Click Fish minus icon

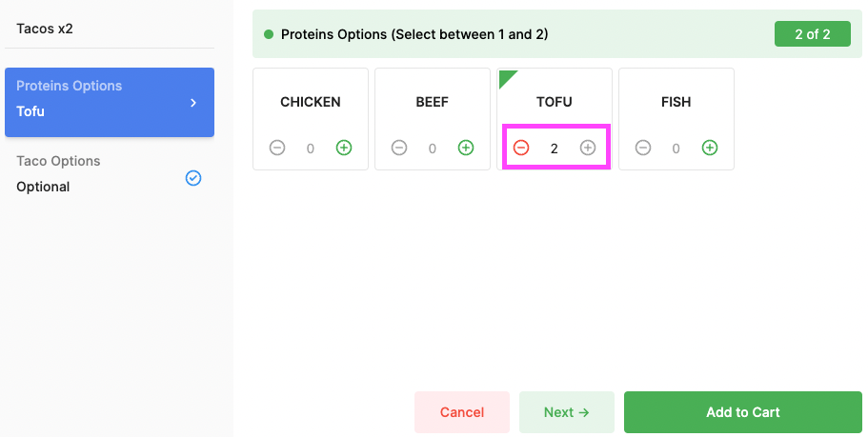643,148
